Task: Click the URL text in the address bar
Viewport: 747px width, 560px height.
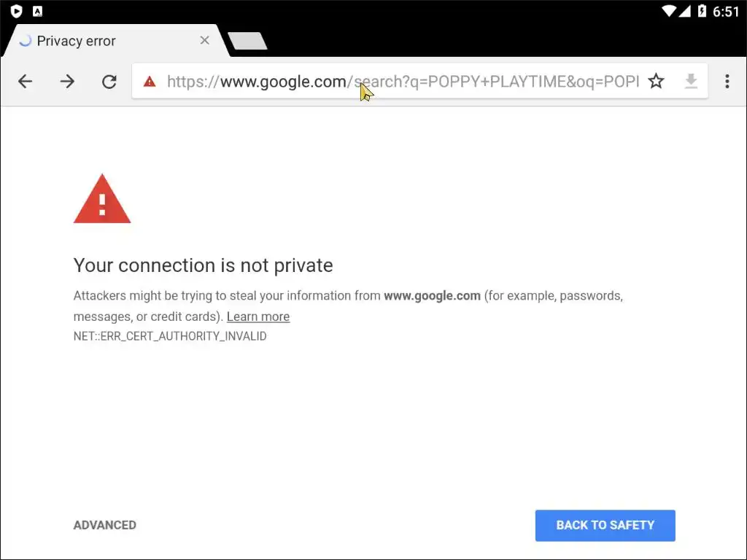Action: 401,82
